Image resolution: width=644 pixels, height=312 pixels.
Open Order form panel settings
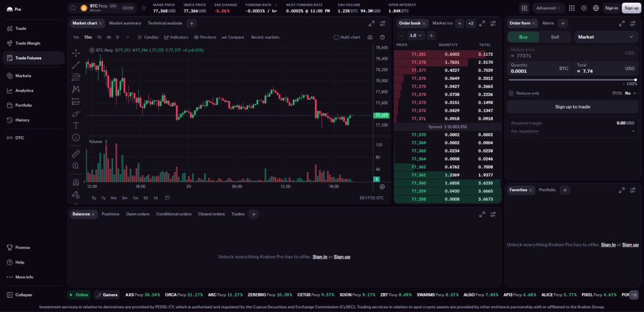pyautogui.click(x=633, y=24)
